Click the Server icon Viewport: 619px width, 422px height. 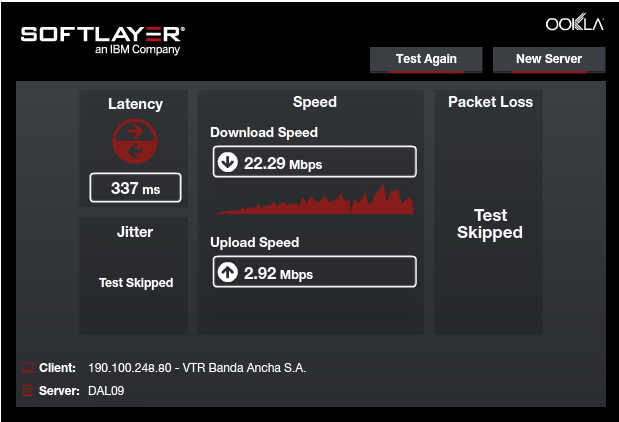tap(27, 390)
